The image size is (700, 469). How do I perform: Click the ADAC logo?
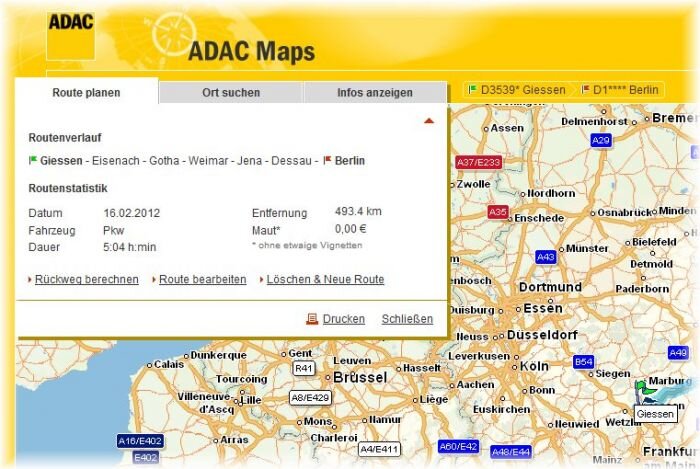point(71,36)
